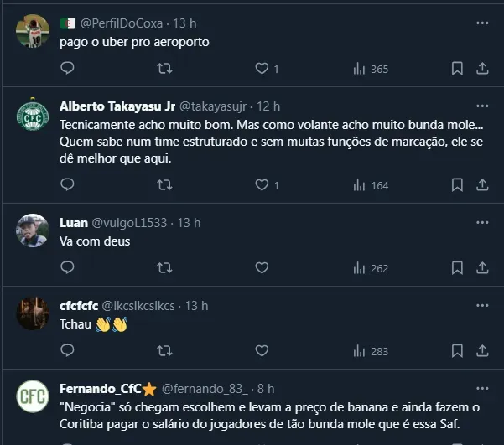Like Alberto Takayasu Jr's tweet
Screen dimensions: 504x445
coord(262,185)
